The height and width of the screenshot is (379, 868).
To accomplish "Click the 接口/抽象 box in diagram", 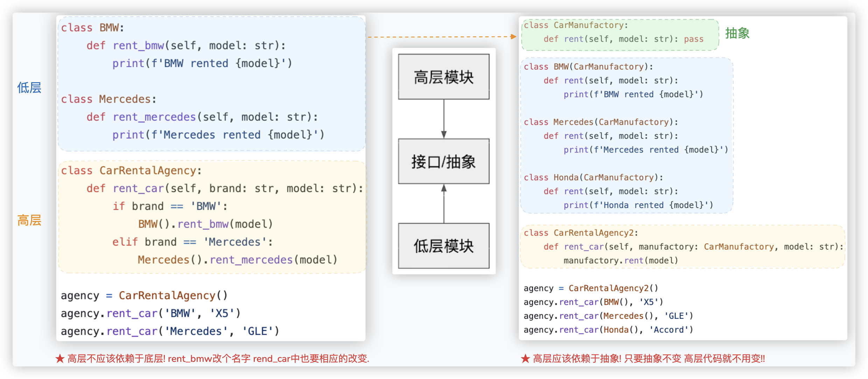I will [443, 162].
